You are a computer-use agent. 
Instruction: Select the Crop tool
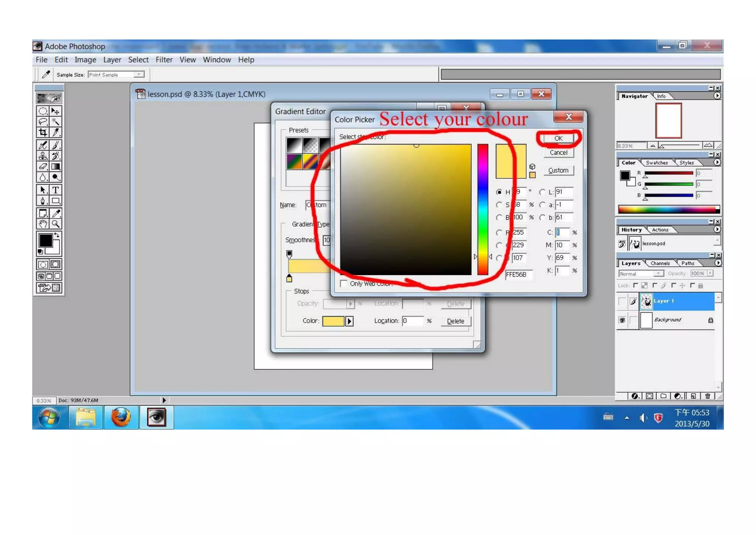43,132
